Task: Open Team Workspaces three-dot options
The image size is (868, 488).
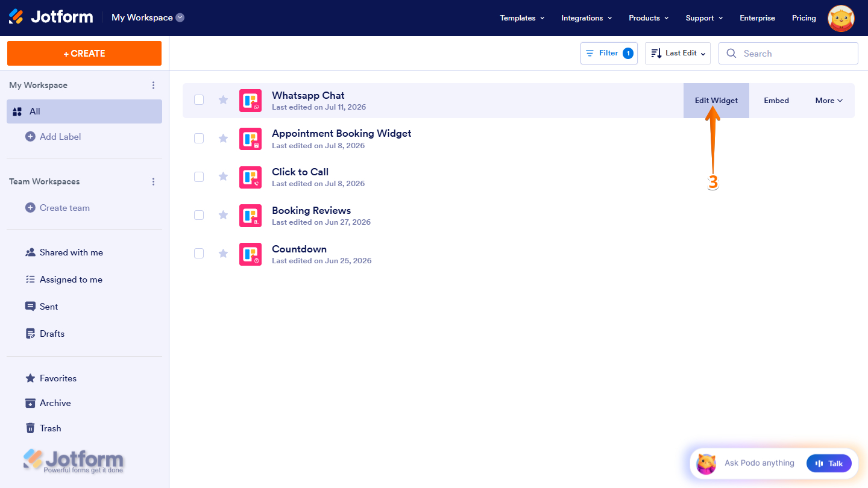Action: (153, 182)
